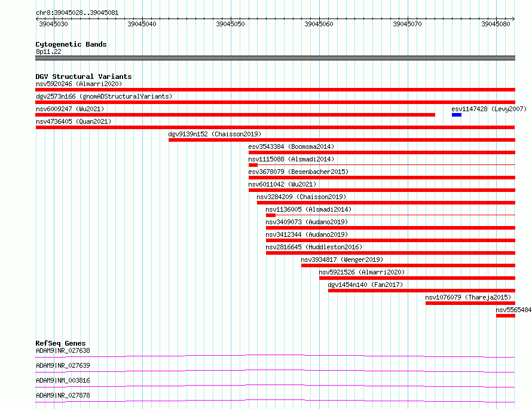Image resolution: width=532 pixels, height=409 pixels.
Task: Click nsv2816645 (Huddleston2016) variant label
Action: tap(314, 247)
